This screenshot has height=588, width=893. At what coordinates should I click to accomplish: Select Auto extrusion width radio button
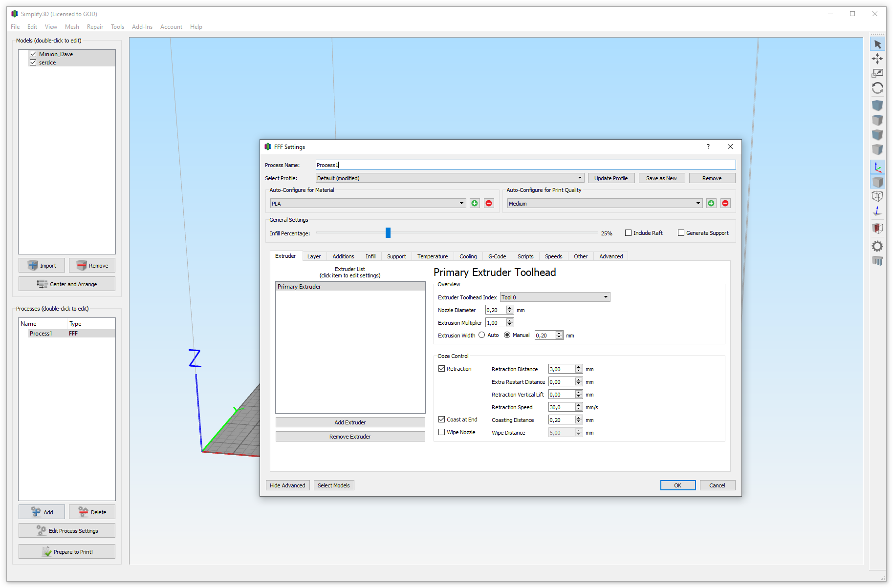(482, 335)
